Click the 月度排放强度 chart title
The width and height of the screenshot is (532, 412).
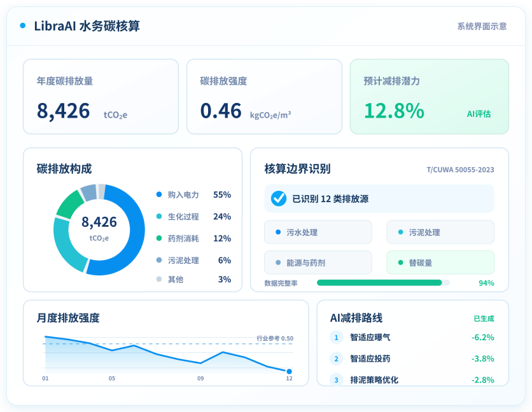coord(68,318)
